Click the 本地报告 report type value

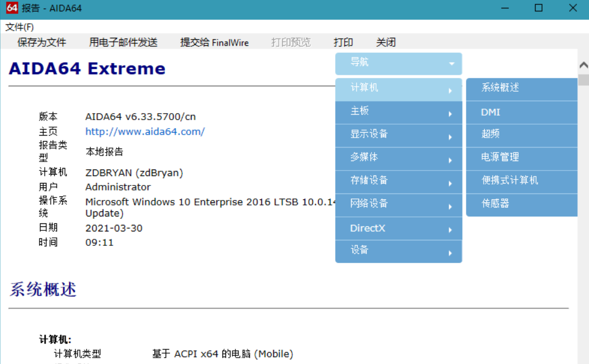tap(104, 152)
